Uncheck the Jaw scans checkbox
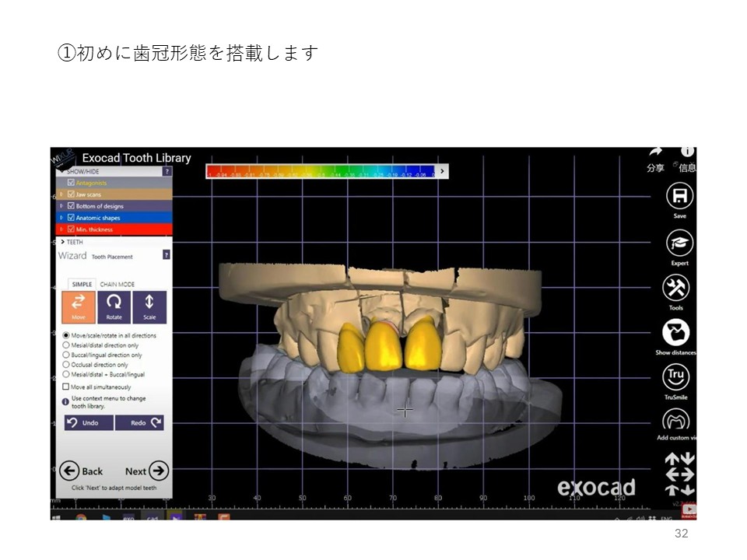The height and width of the screenshot is (560, 747). pyautogui.click(x=71, y=194)
